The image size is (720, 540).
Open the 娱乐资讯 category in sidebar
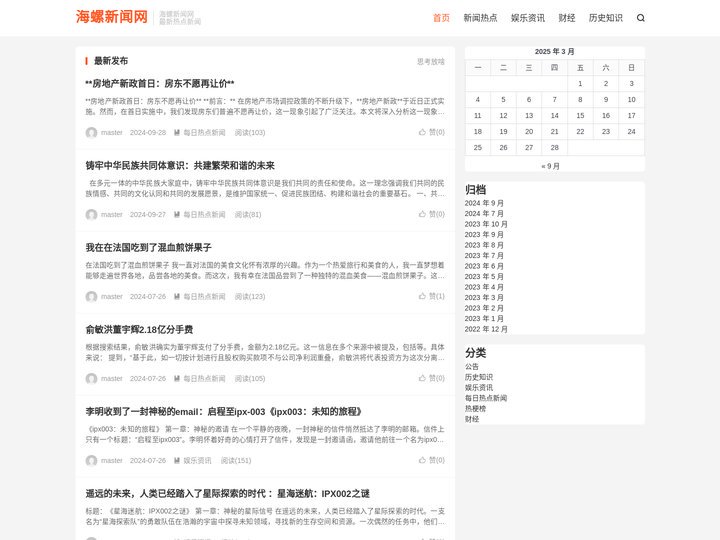point(478,388)
